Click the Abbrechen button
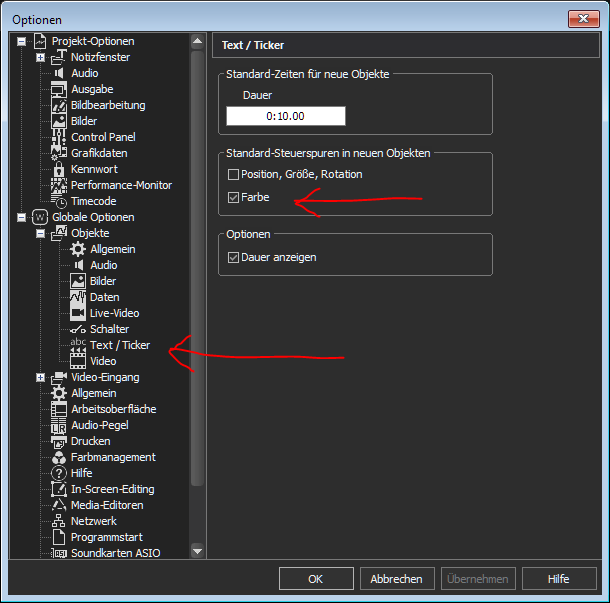 396,578
